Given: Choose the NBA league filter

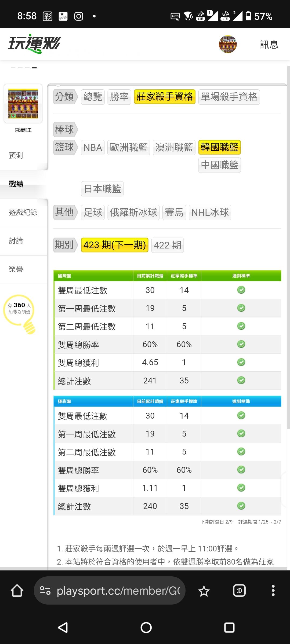Looking at the screenshot, I should click(x=93, y=148).
